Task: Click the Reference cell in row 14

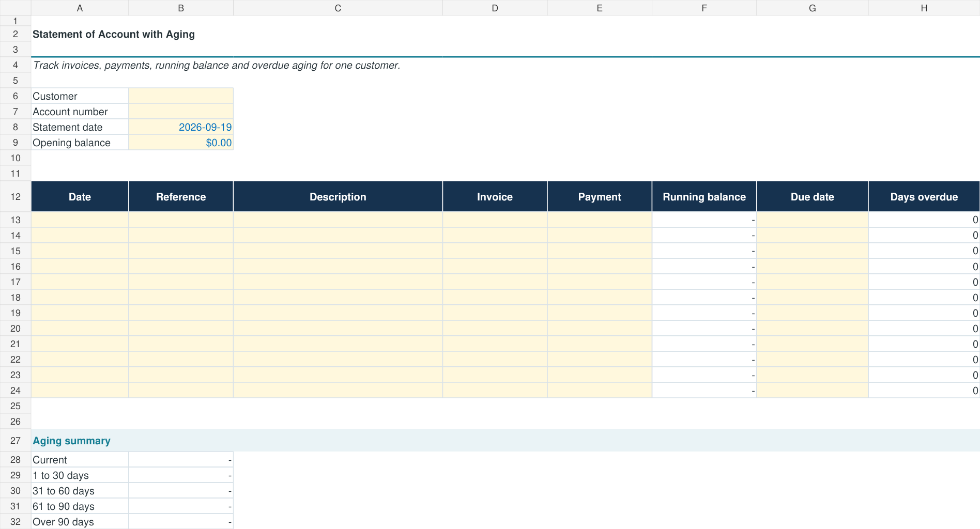Action: (x=181, y=235)
